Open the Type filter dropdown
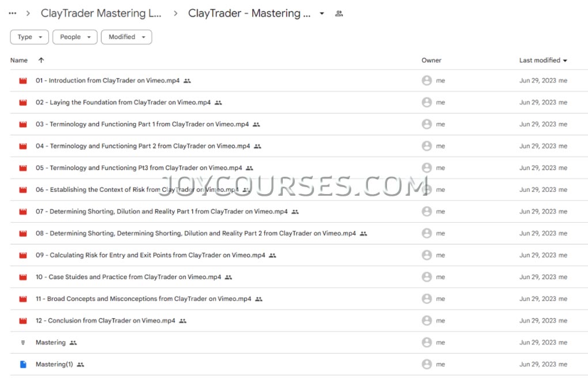Viewport: 588px width, 384px height. coord(29,37)
